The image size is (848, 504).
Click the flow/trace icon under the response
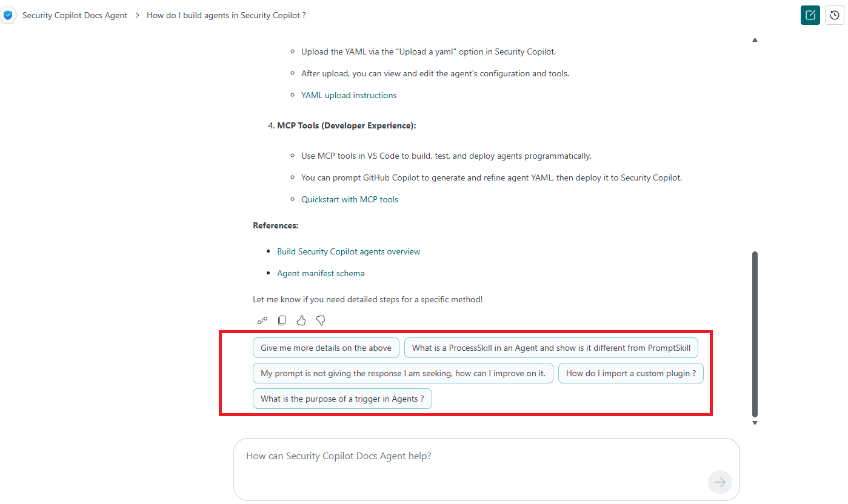click(x=262, y=320)
